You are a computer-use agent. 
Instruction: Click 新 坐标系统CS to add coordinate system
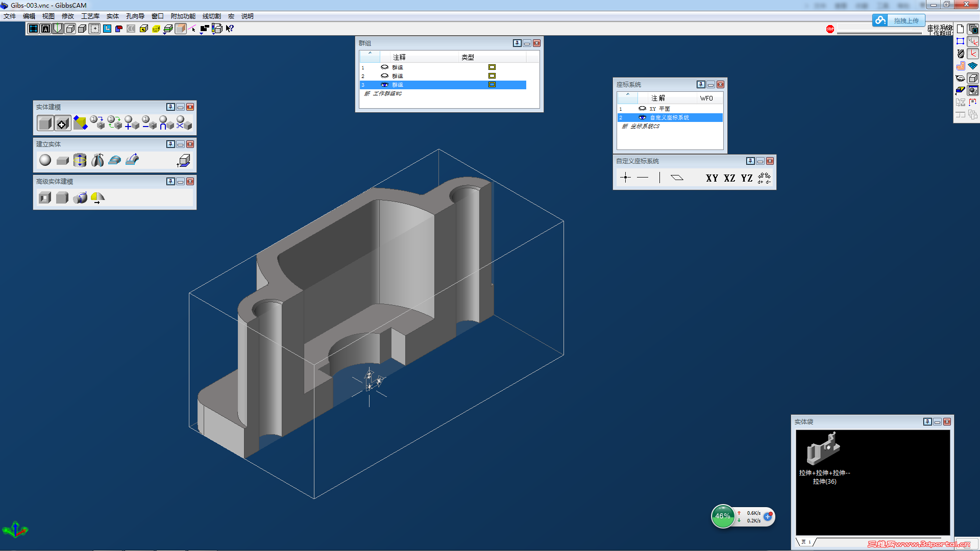point(641,127)
